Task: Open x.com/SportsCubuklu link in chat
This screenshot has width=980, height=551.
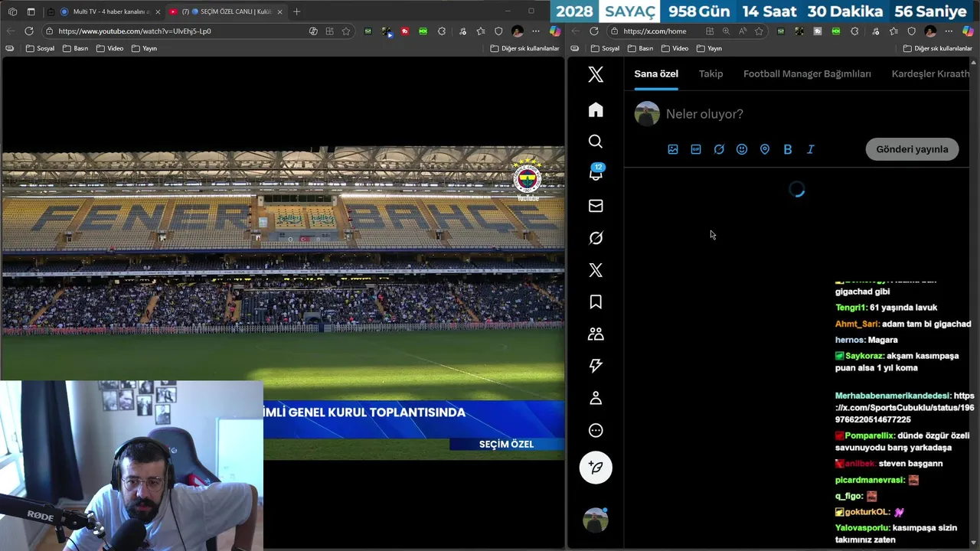Action: point(904,408)
